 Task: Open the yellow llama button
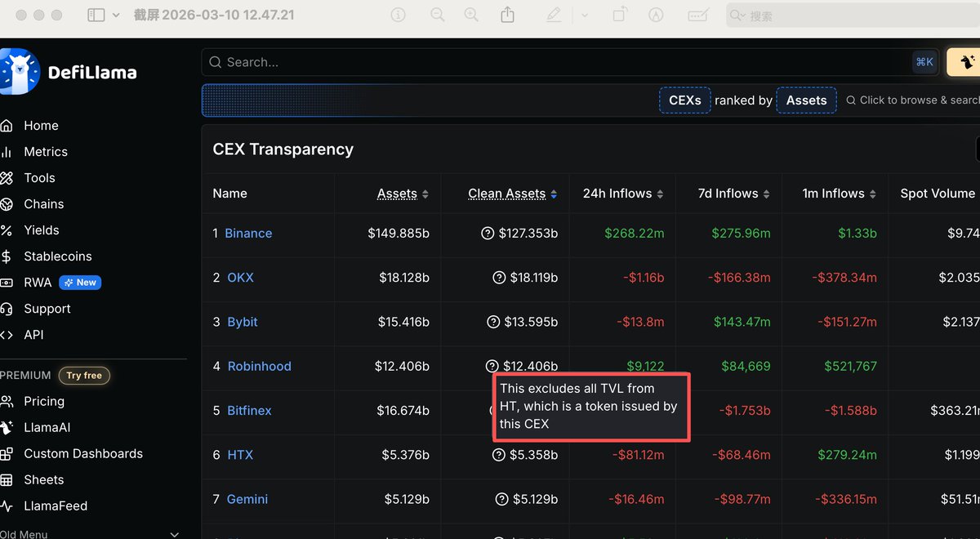(x=965, y=62)
